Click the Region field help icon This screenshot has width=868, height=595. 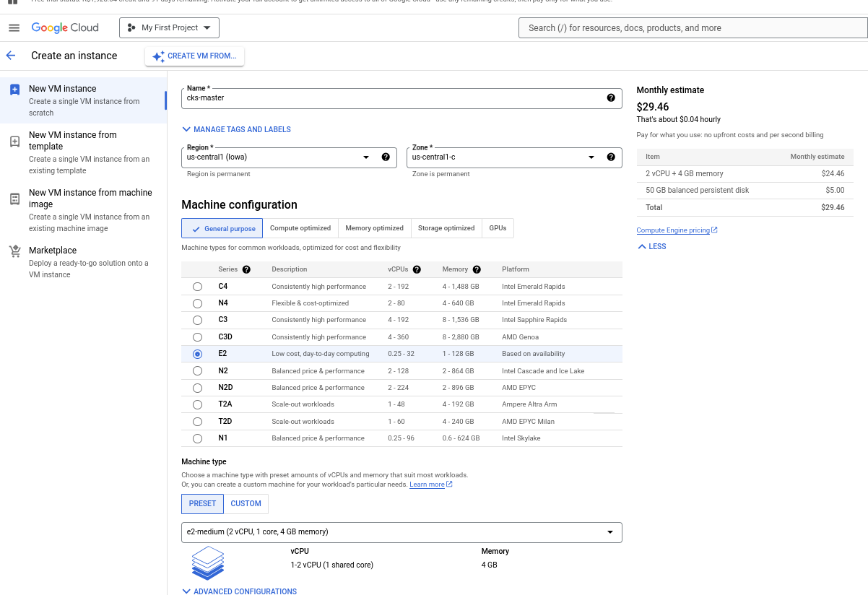coord(386,157)
